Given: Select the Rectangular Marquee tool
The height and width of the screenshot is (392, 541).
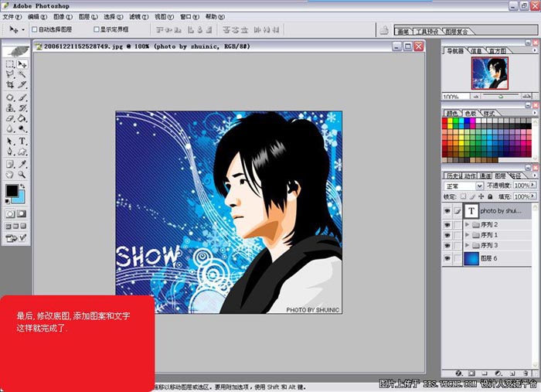Looking at the screenshot, I should coord(10,64).
